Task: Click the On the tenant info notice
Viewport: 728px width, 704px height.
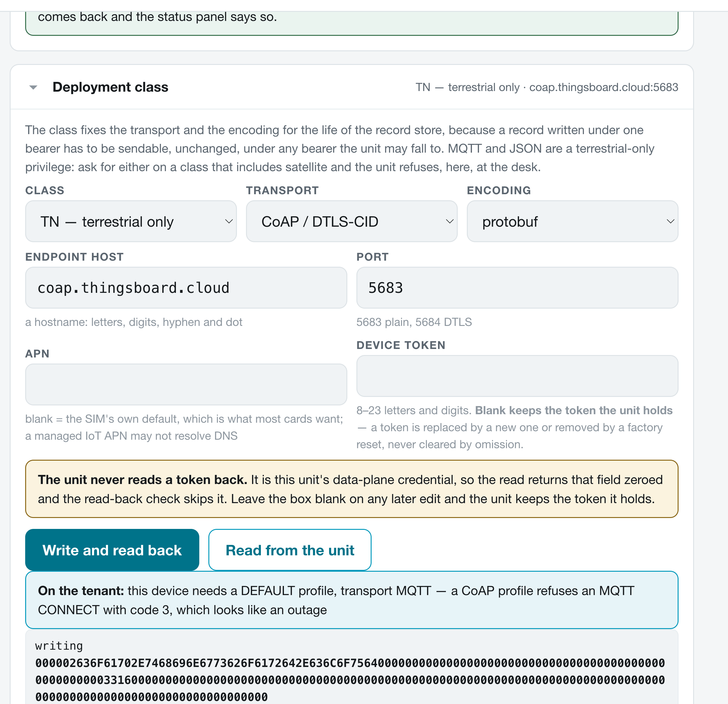Action: point(351,600)
